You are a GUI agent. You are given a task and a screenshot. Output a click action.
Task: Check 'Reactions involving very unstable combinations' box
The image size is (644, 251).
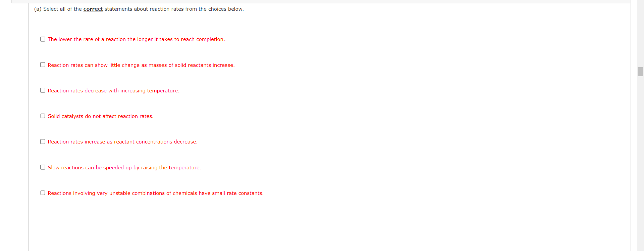click(43, 193)
